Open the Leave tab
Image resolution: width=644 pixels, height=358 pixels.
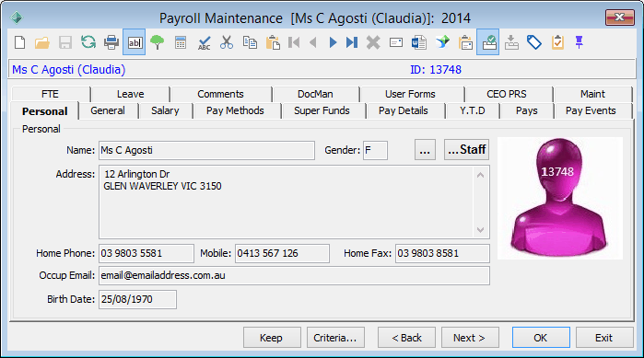(130, 94)
